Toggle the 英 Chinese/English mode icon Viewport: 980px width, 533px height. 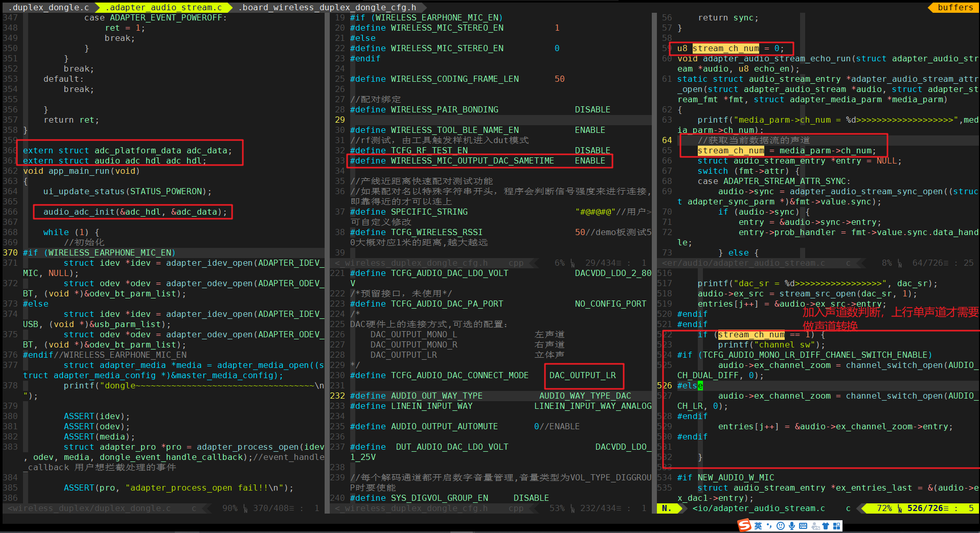point(758,526)
